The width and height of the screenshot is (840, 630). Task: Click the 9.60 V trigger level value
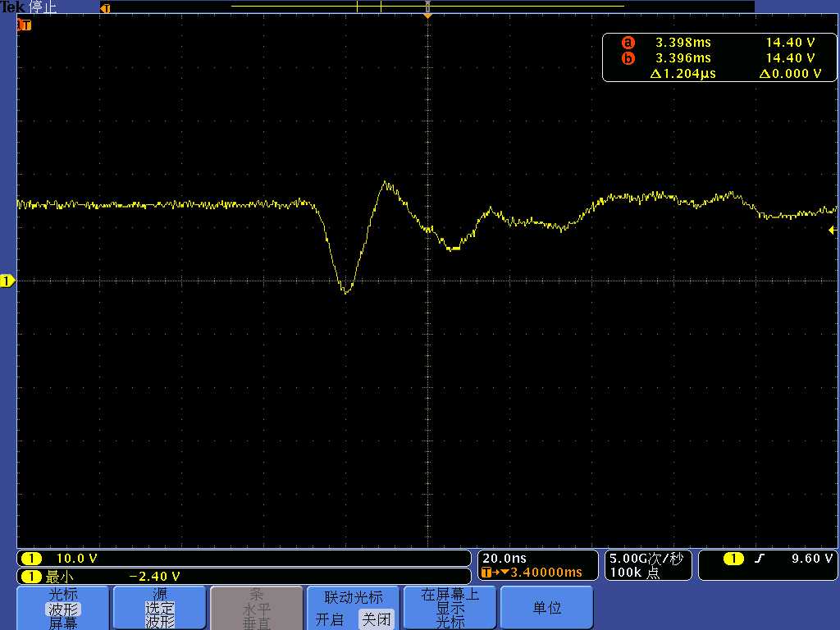pos(812,558)
